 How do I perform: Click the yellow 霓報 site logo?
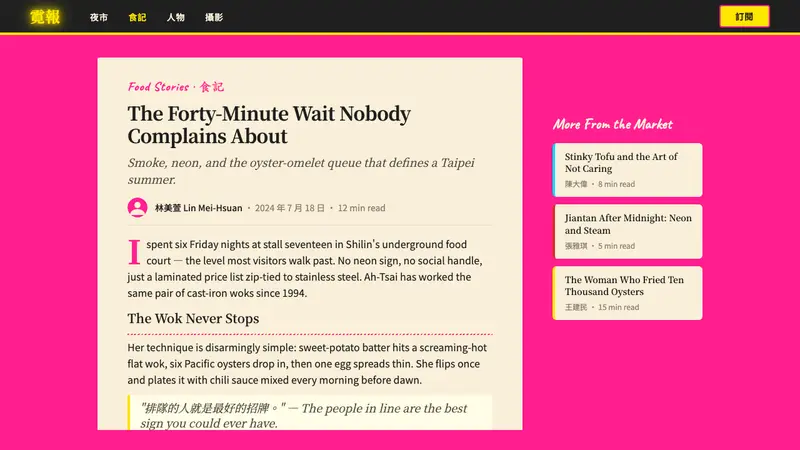point(45,17)
